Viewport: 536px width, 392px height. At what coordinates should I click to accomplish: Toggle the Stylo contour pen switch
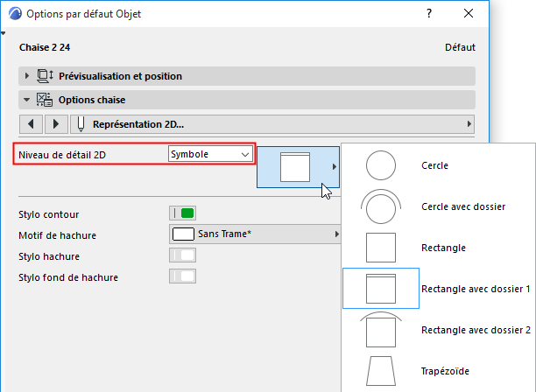coord(182,213)
